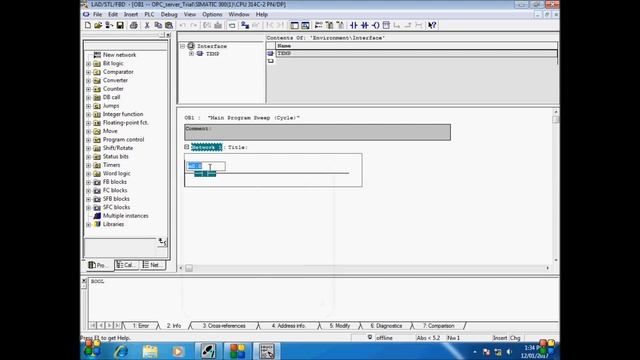Viewport: 640px width, 360px height.
Task: Close the program elements pane
Action: tap(169, 35)
